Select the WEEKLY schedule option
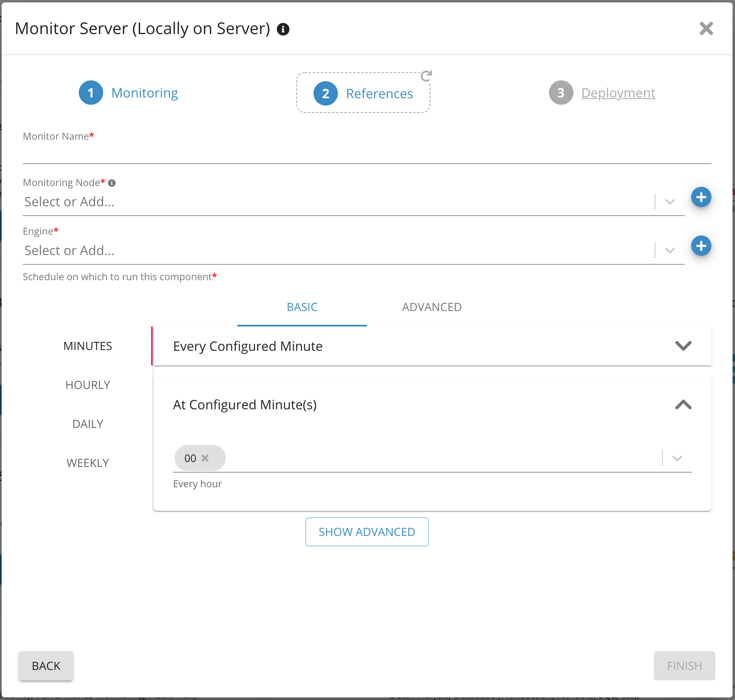This screenshot has height=700, width=735. click(88, 463)
